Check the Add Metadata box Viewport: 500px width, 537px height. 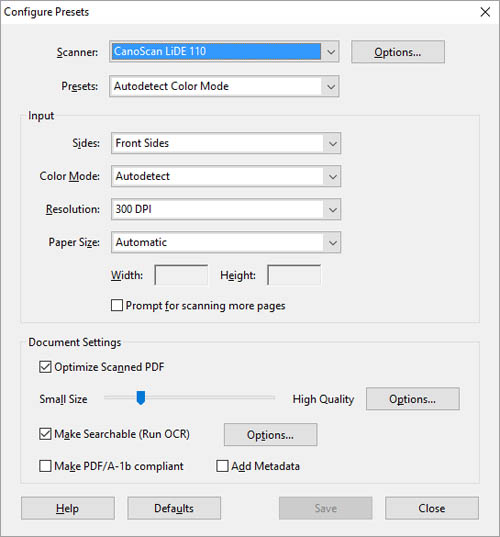[x=222, y=466]
